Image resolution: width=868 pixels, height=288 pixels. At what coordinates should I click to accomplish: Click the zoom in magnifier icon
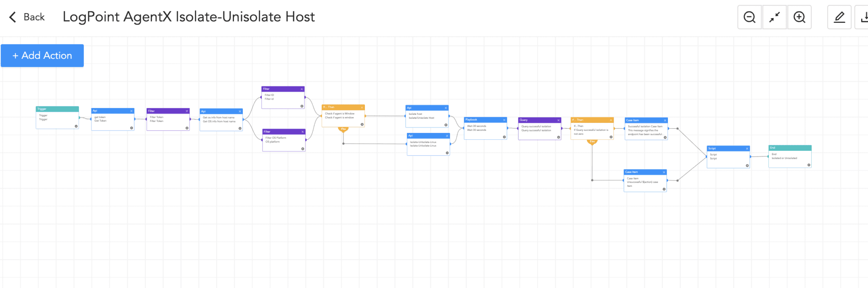pyautogui.click(x=799, y=17)
